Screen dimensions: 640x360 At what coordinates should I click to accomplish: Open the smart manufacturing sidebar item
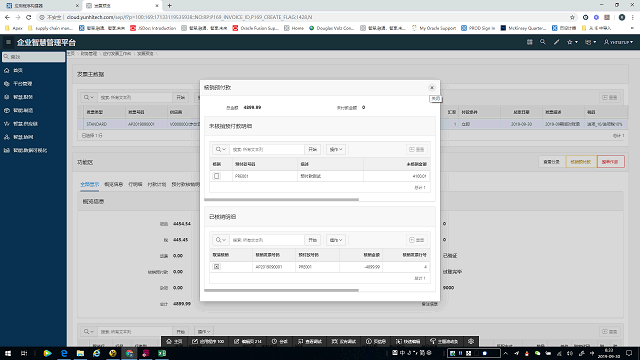point(23,111)
